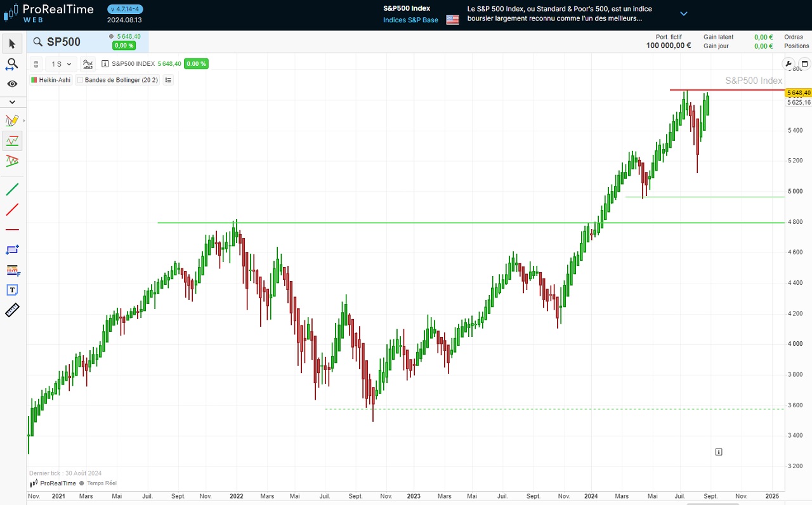Select the blue rectangle shape tool
The image size is (812, 505).
tap(12, 250)
